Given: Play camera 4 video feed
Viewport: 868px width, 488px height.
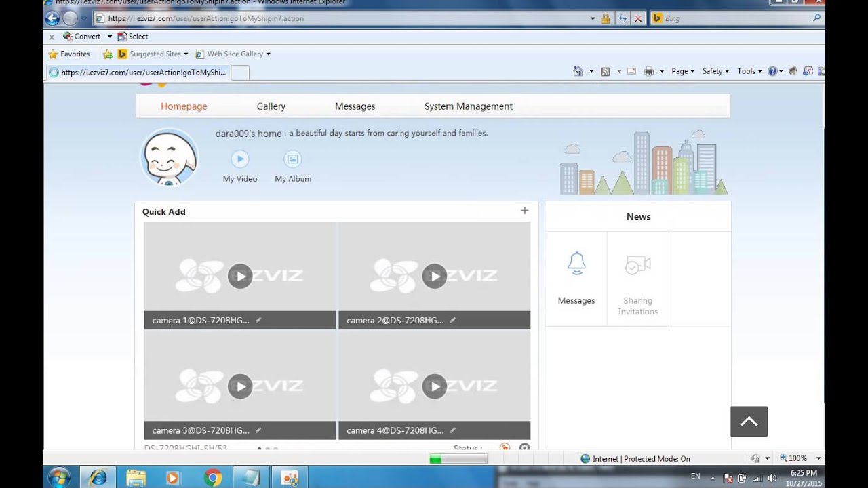Looking at the screenshot, I should pyautogui.click(x=435, y=386).
